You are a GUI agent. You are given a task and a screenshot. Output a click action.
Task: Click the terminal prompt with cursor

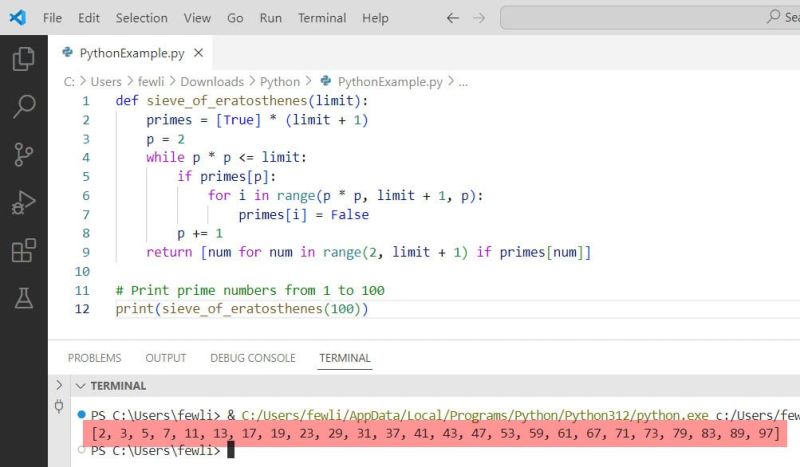[163, 450]
